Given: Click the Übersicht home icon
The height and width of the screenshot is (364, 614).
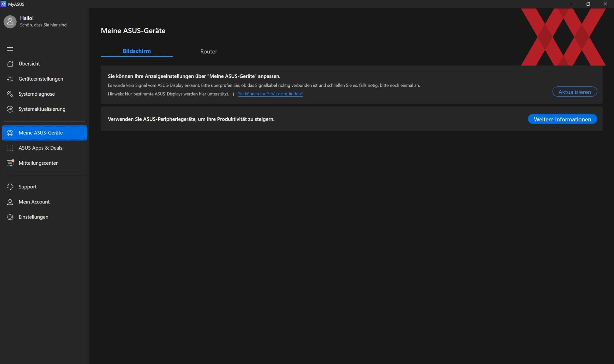Looking at the screenshot, I should [x=10, y=64].
